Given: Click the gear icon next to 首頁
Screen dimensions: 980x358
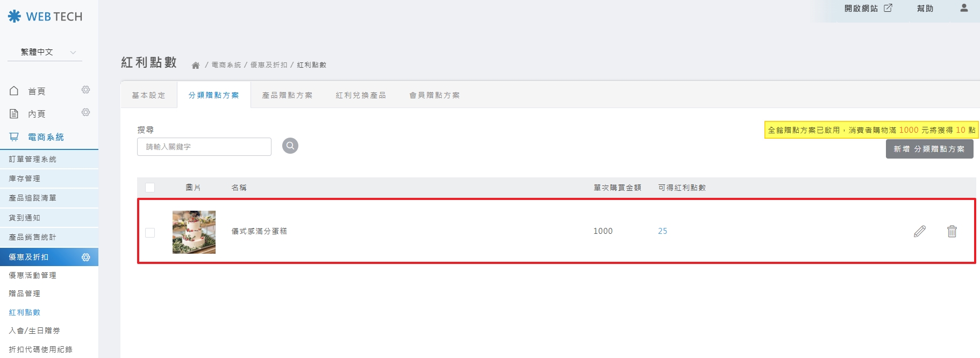Looking at the screenshot, I should (x=85, y=90).
